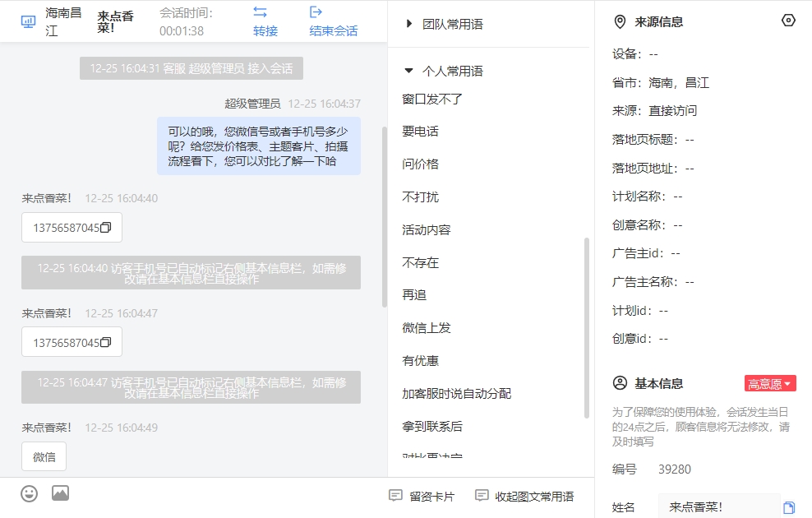Click the quick phrases list scrollbar

[587, 328]
